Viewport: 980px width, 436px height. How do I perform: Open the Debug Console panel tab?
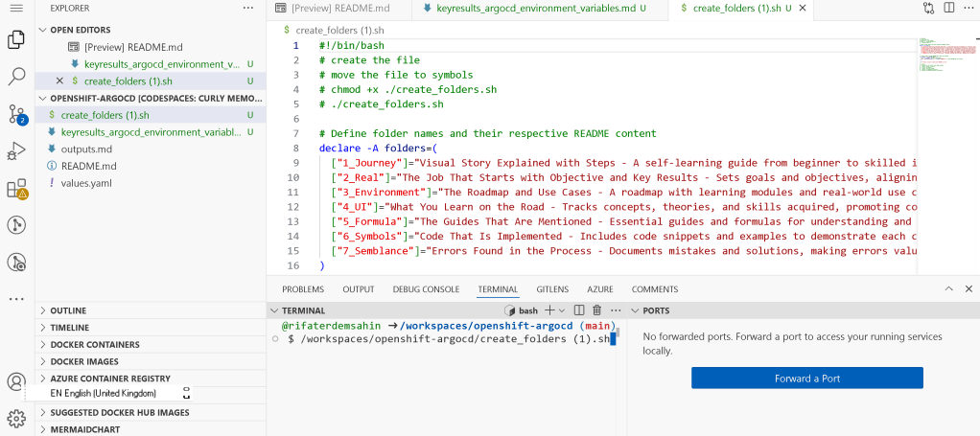426,289
